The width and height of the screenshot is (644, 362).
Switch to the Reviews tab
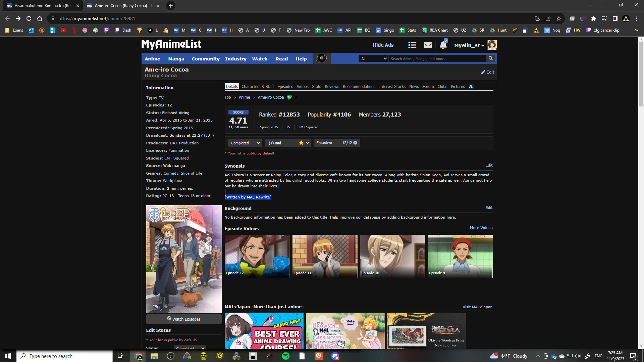(x=332, y=87)
